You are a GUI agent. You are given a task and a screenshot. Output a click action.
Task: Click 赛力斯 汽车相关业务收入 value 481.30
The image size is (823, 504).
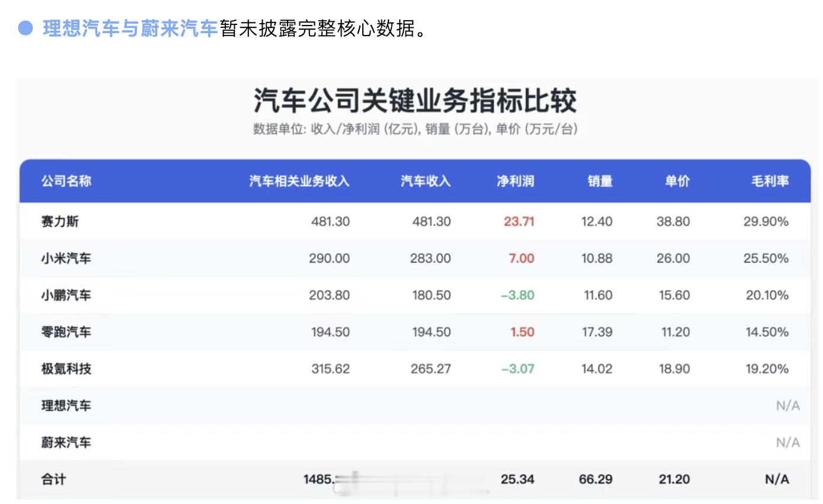click(x=330, y=222)
